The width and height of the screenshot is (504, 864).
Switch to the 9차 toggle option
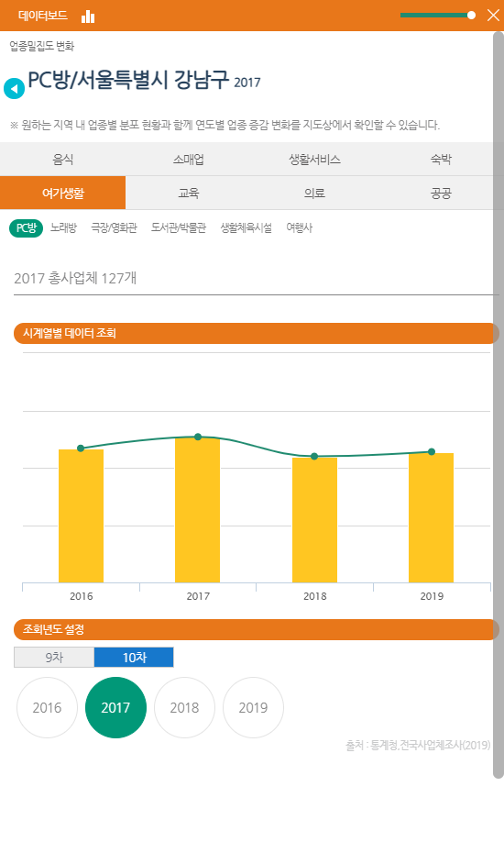click(x=54, y=658)
